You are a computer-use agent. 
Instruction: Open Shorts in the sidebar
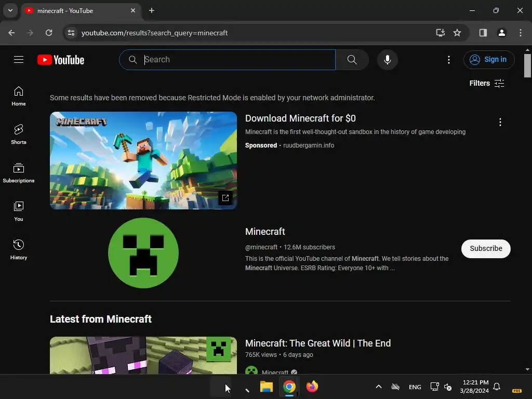(x=19, y=135)
